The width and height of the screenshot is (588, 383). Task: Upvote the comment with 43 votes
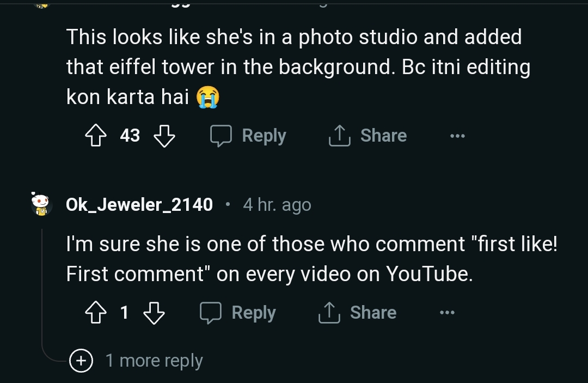pyautogui.click(x=95, y=136)
